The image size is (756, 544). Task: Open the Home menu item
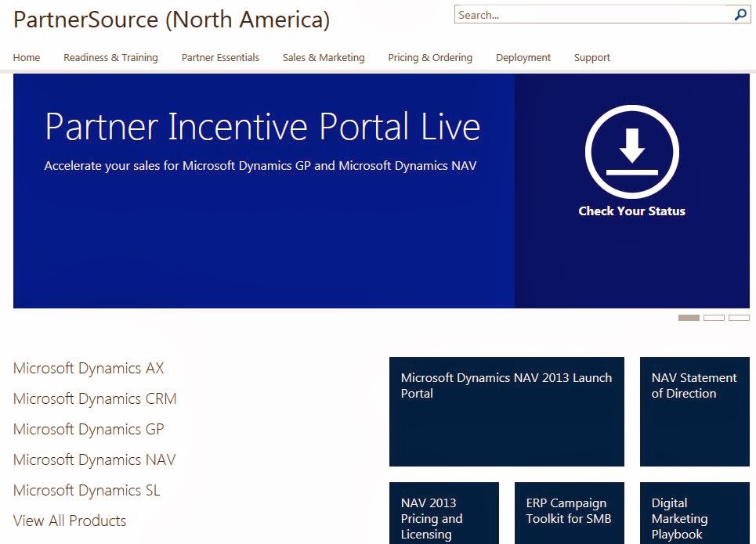coord(26,57)
